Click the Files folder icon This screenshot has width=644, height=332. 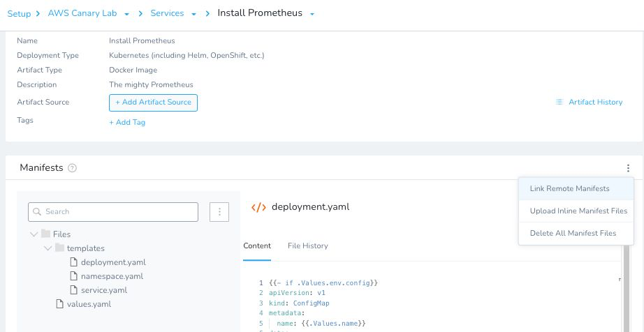point(46,234)
